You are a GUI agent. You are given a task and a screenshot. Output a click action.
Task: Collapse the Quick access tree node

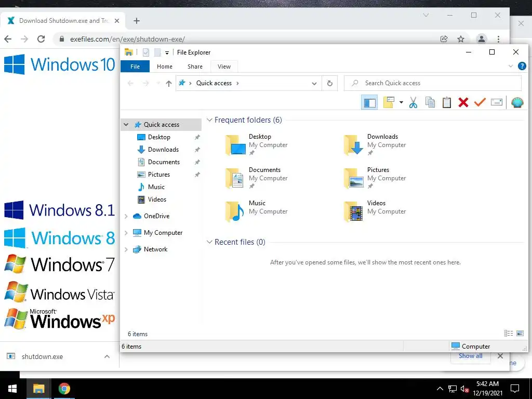126,125
